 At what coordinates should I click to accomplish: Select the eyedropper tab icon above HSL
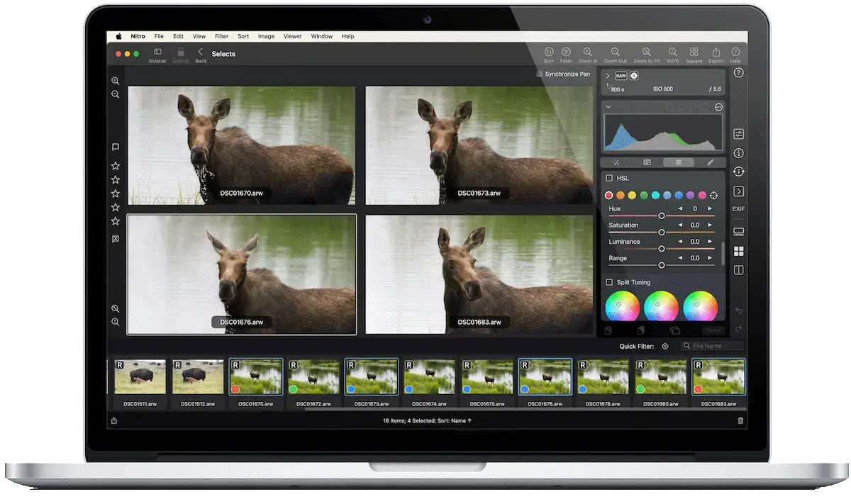point(710,162)
